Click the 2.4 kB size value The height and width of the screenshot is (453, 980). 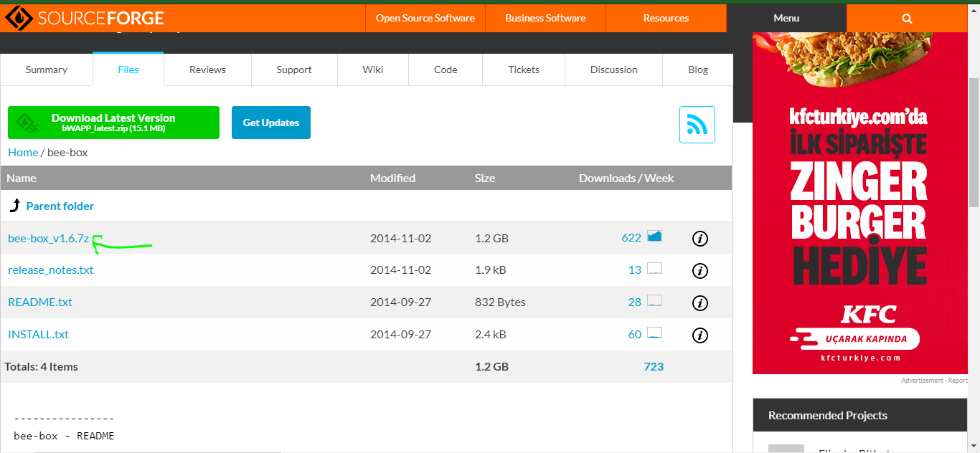pos(490,335)
